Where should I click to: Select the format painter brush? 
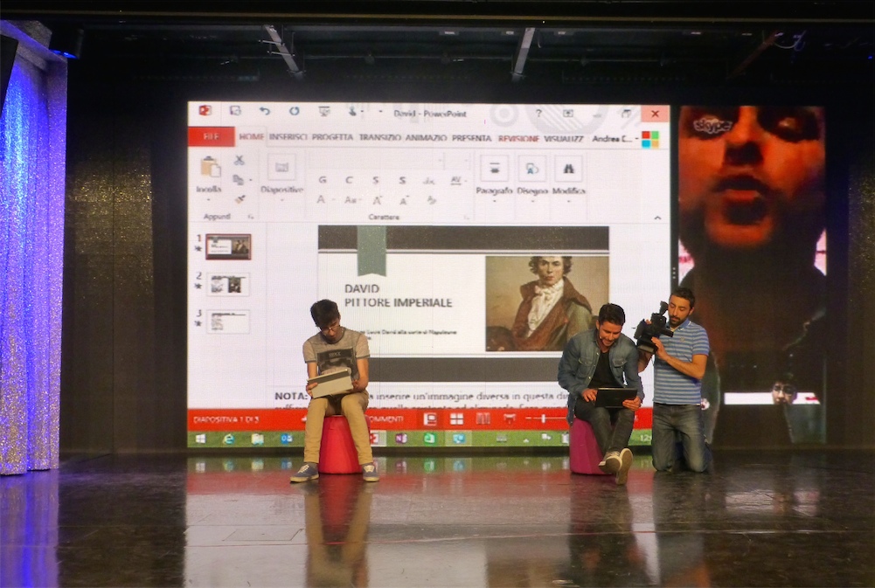240,199
